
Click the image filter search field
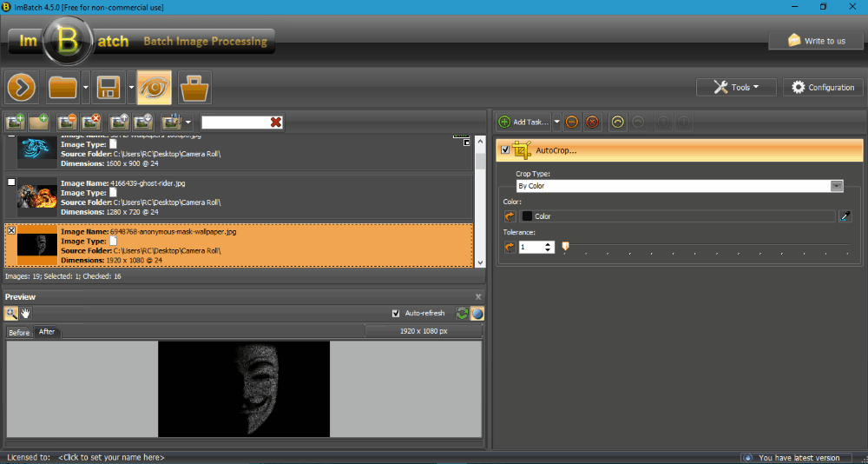235,123
